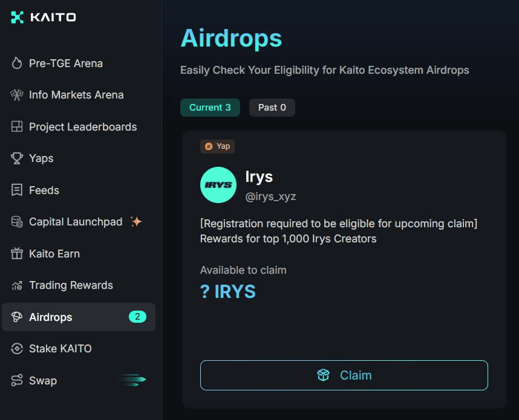This screenshot has width=519, height=420.
Task: Click the sparkle icon beside Capital Launchpad
Action: (136, 222)
